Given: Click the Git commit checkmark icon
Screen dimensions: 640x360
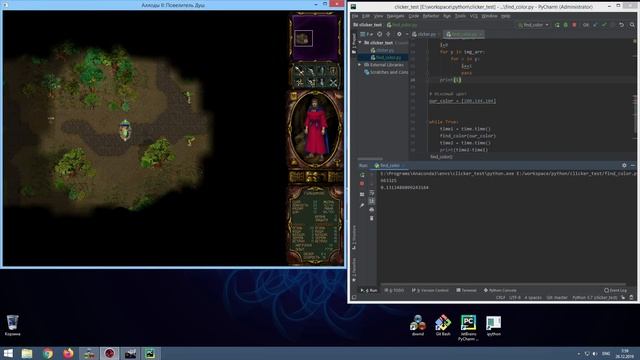Looking at the screenshot, I should pyautogui.click(x=604, y=25).
